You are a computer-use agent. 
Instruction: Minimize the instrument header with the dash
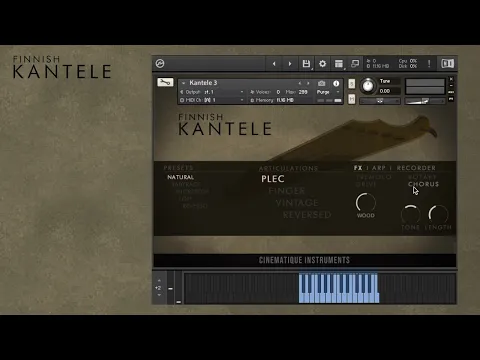point(451,86)
